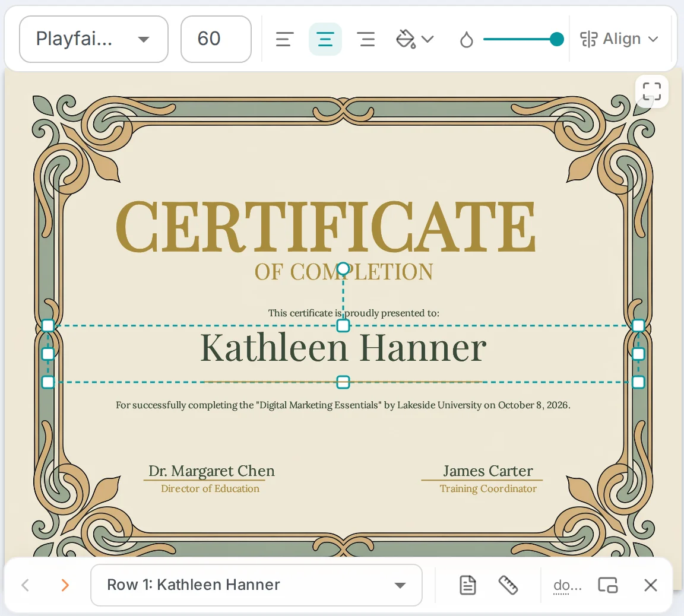Align text to the left
Image resolution: width=684 pixels, height=616 pixels.
pyautogui.click(x=285, y=39)
